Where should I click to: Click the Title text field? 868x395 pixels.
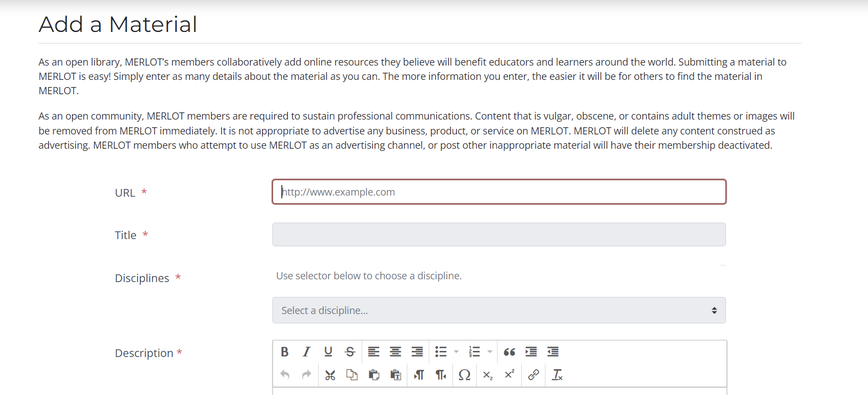pyautogui.click(x=499, y=235)
